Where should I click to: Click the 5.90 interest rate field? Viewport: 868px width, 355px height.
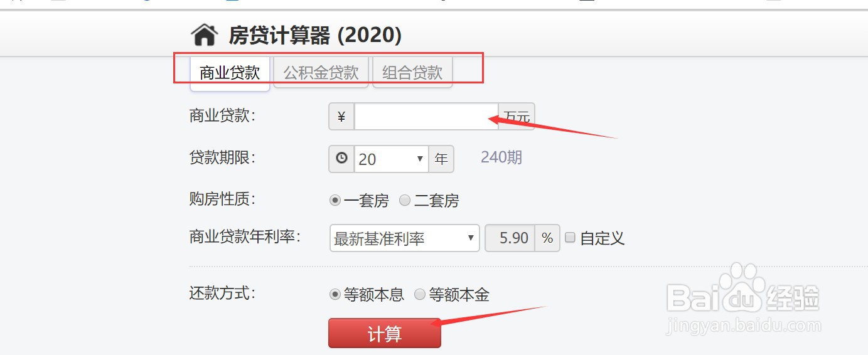tap(510, 238)
